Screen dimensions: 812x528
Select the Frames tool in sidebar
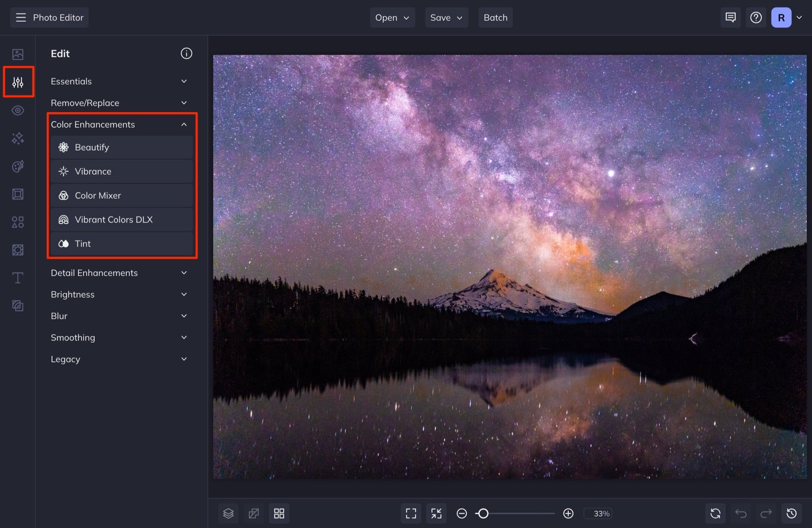coord(18,194)
